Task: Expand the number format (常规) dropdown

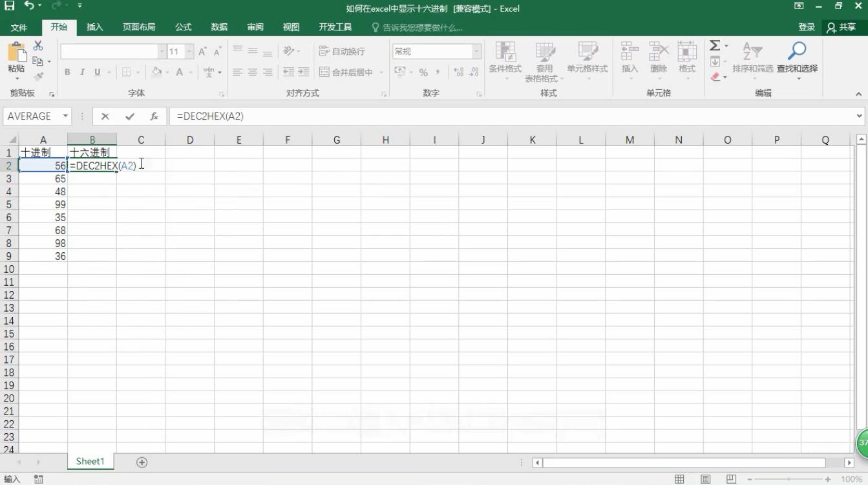Action: pyautogui.click(x=476, y=51)
